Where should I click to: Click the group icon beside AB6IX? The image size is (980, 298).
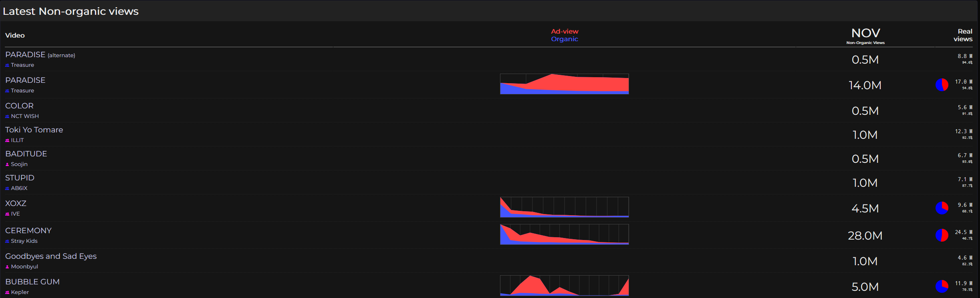(7, 188)
